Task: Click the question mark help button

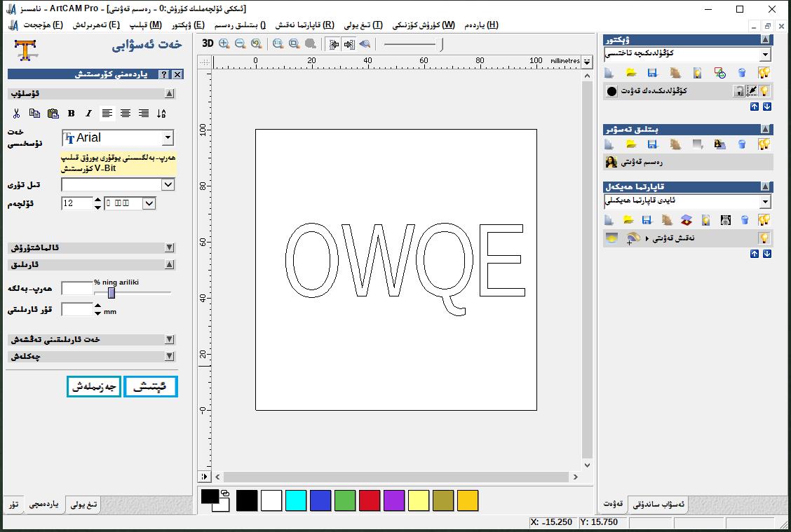Action: click(x=164, y=74)
